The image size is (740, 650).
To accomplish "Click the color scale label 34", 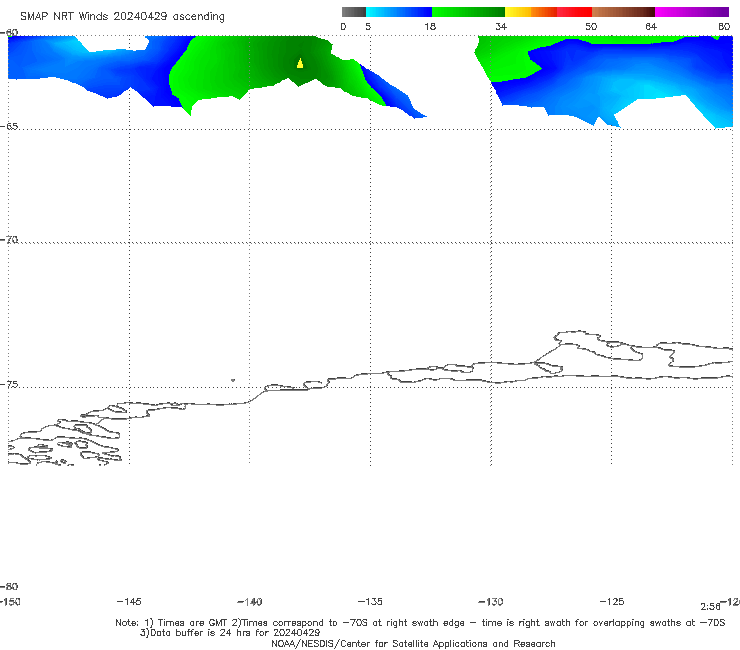I will point(501,26).
